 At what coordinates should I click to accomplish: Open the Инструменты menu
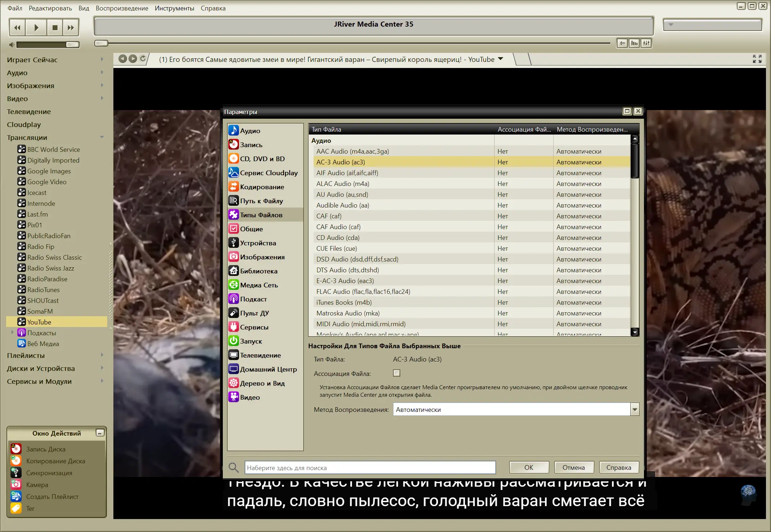(x=174, y=8)
